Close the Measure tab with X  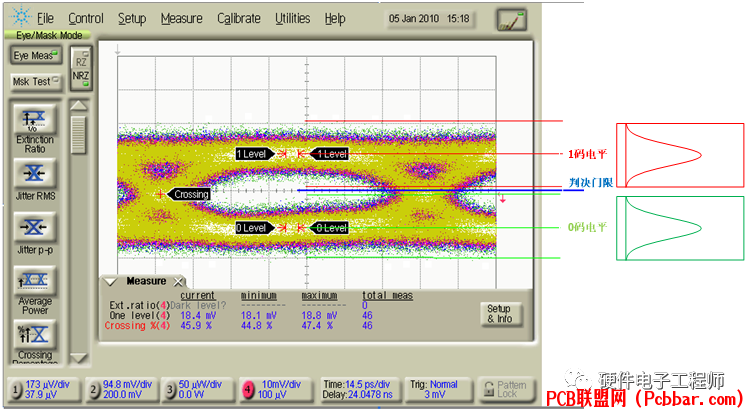pyautogui.click(x=178, y=282)
